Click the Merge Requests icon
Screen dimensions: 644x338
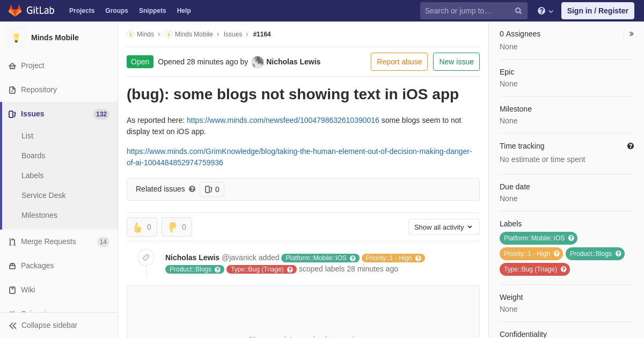pyautogui.click(x=12, y=242)
